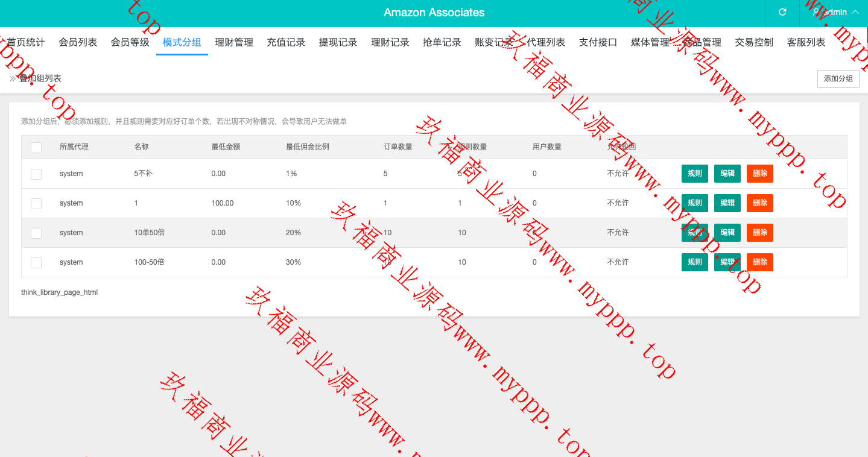The image size is (868, 457).
Task: Check the box for the row named 1
Action: coord(36,203)
